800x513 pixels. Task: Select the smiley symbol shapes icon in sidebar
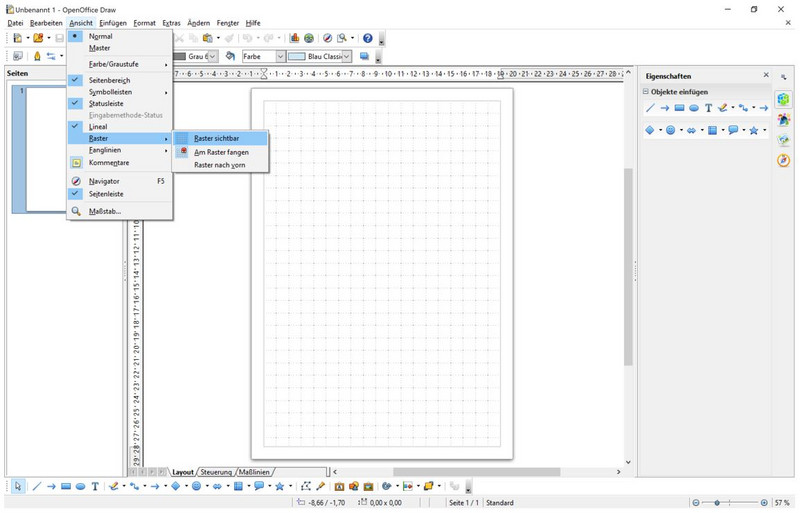coord(671,130)
